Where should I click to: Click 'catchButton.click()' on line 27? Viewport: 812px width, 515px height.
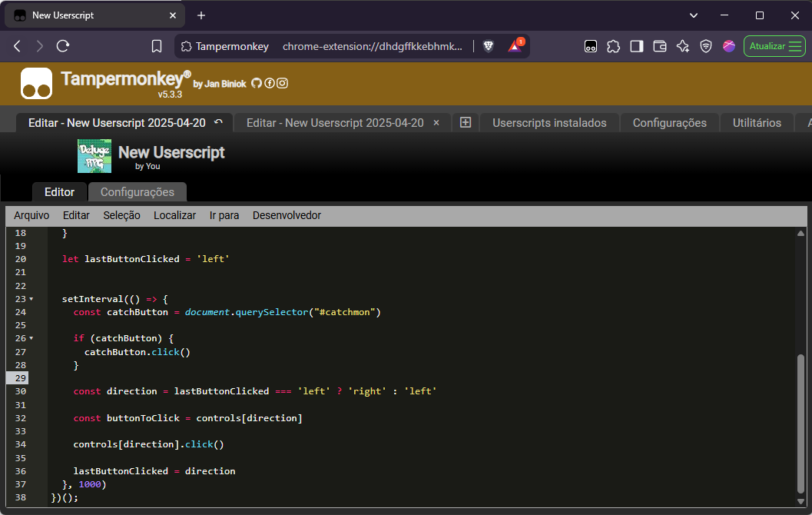[x=138, y=352]
